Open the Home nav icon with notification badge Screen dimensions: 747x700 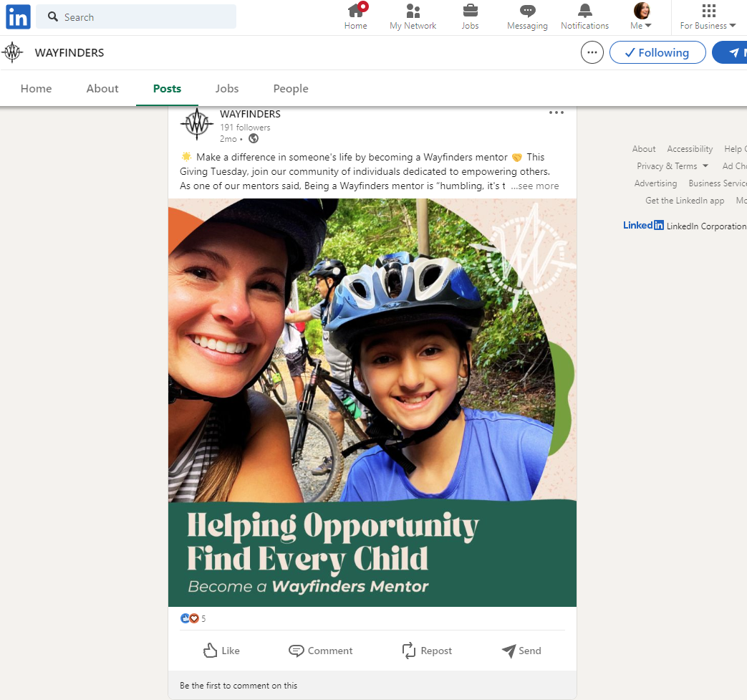click(x=356, y=16)
